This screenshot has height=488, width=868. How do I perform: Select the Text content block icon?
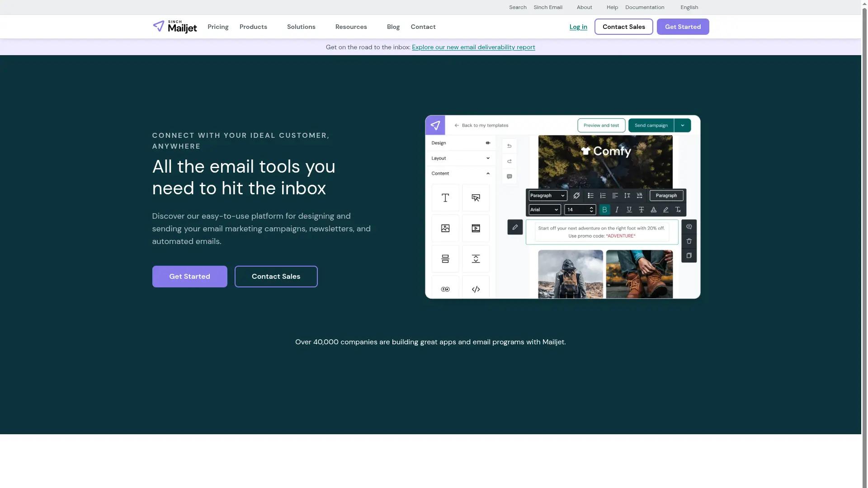[x=445, y=197]
